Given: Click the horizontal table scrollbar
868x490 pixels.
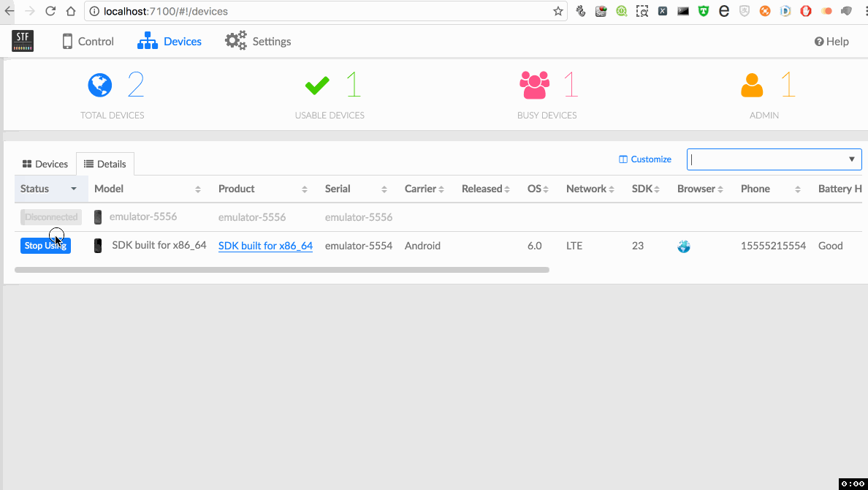Looking at the screenshot, I should [x=282, y=270].
